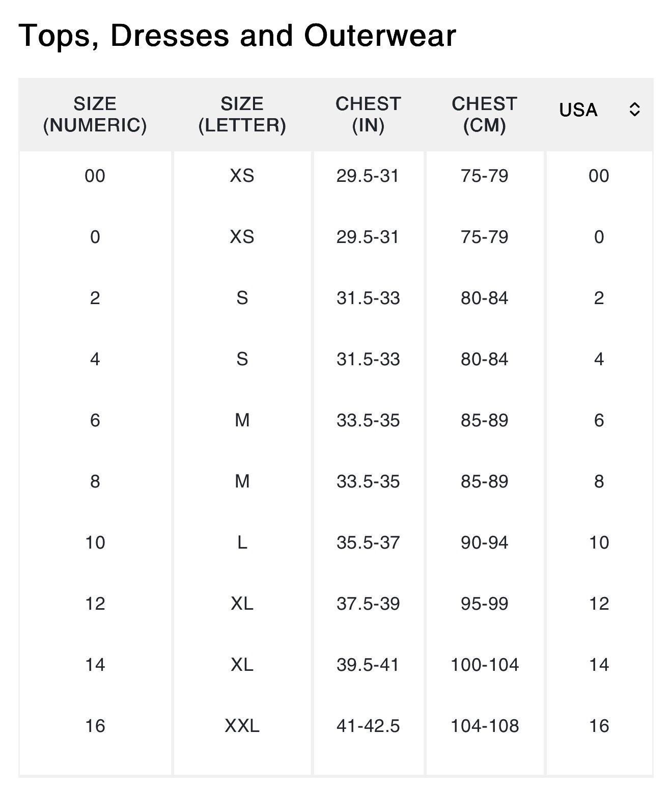Select USA size 16 in last column
This screenshot has width=672, height=788.
(599, 726)
